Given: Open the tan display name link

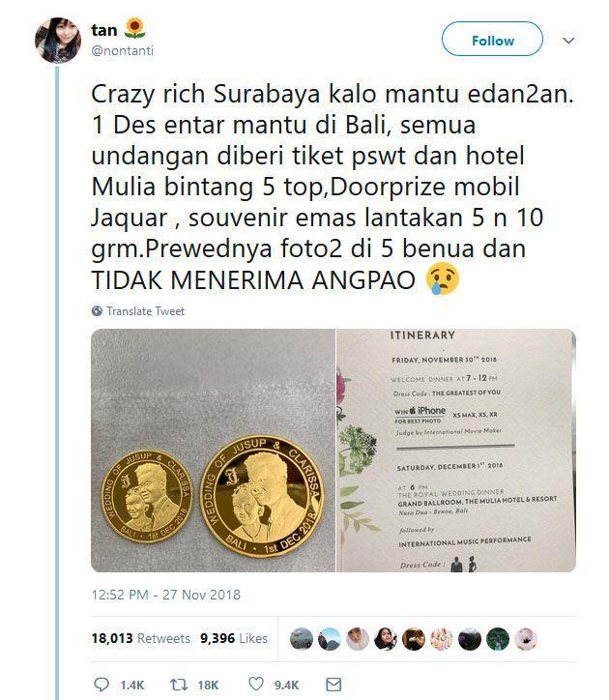Looking at the screenshot, I should pyautogui.click(x=104, y=30).
